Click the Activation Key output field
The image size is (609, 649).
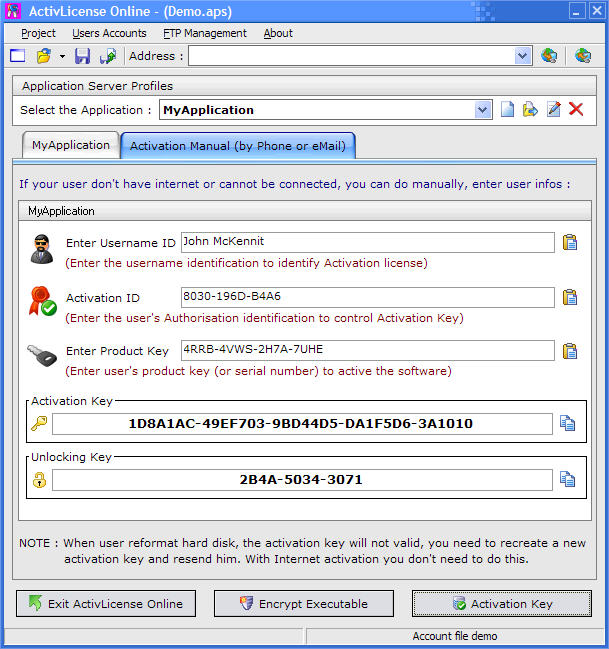[x=302, y=423]
